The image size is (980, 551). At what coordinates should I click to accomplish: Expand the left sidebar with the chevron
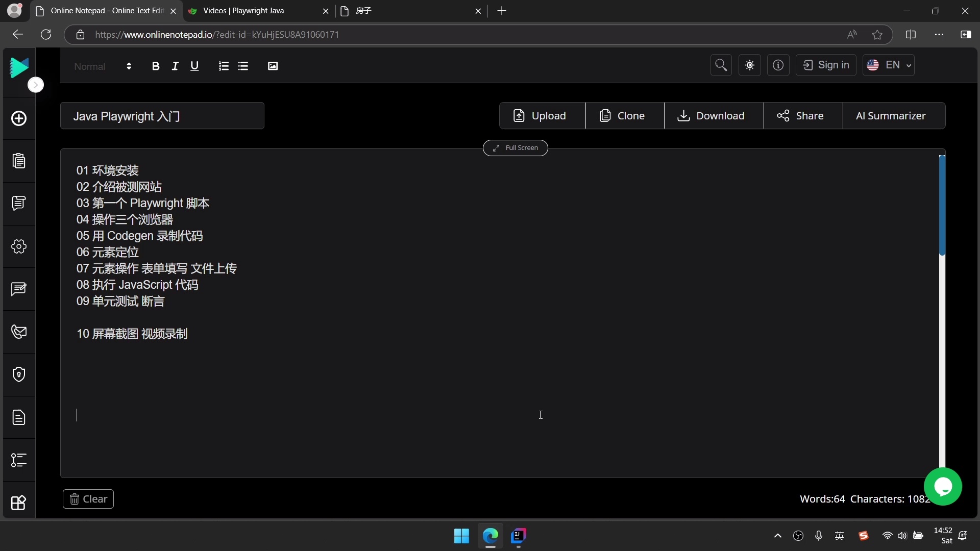[36, 85]
